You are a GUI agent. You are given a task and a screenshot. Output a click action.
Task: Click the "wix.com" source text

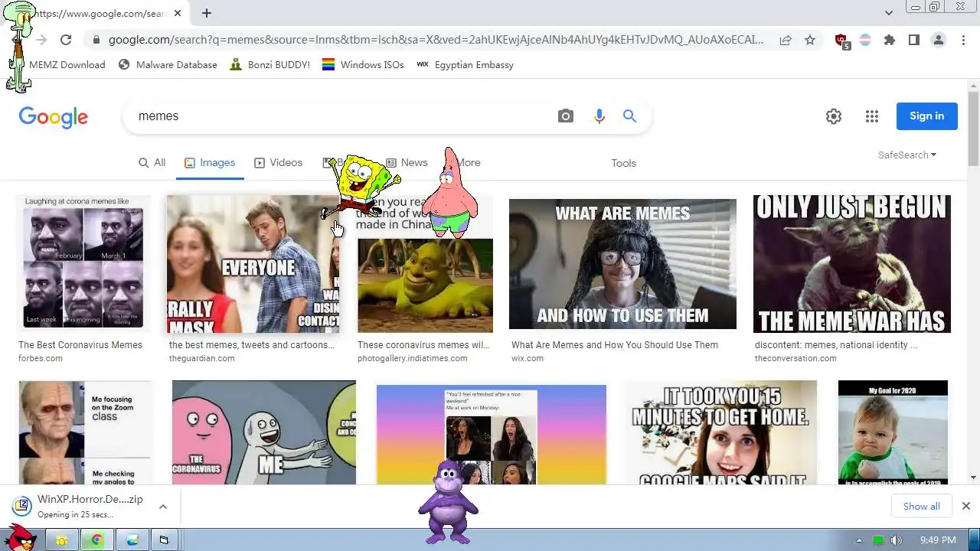[528, 358]
